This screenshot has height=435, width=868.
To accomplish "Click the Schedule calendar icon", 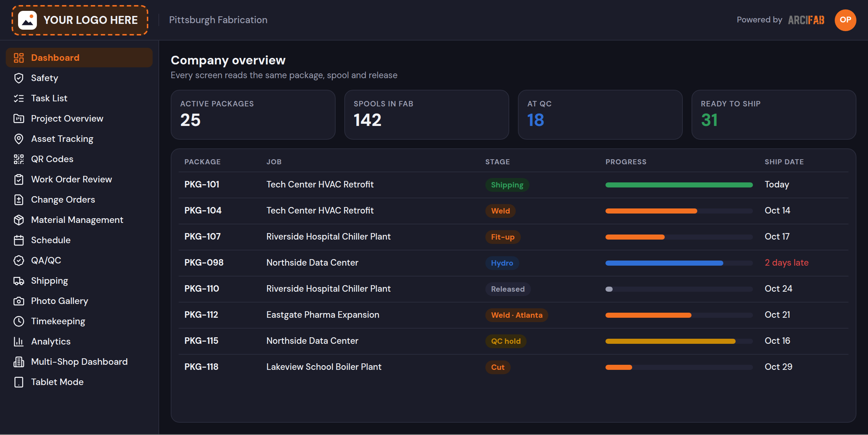I will 19,240.
